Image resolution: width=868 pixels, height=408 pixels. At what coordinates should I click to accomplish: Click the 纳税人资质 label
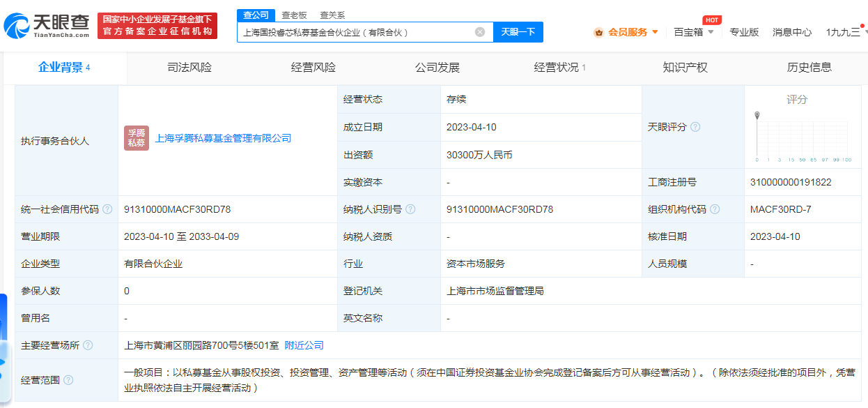point(368,236)
